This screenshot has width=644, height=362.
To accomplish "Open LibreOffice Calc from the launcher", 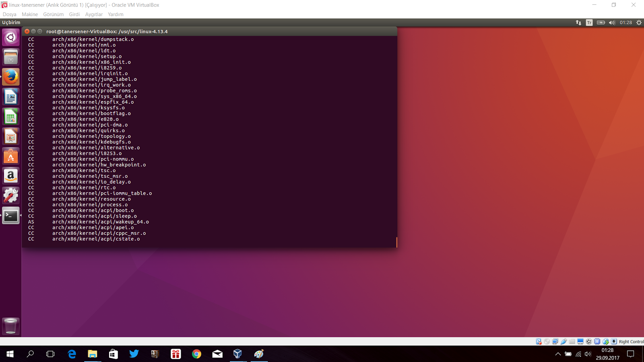I will click(x=10, y=116).
